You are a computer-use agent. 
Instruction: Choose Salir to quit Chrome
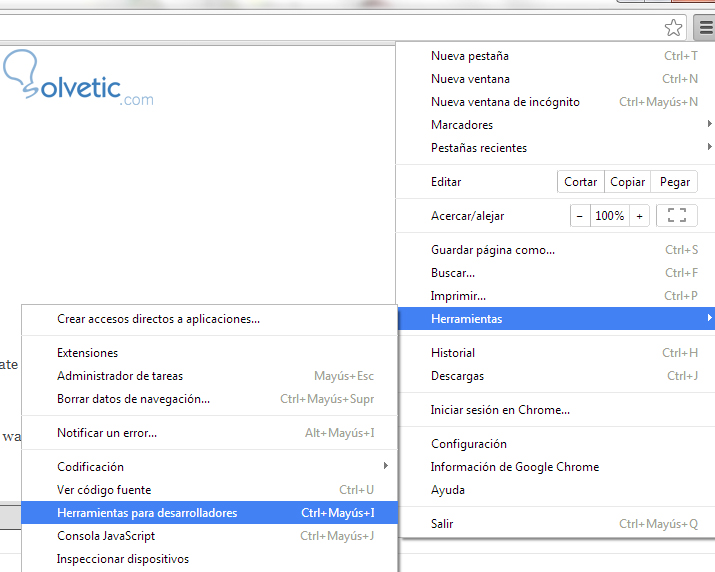pos(556,524)
